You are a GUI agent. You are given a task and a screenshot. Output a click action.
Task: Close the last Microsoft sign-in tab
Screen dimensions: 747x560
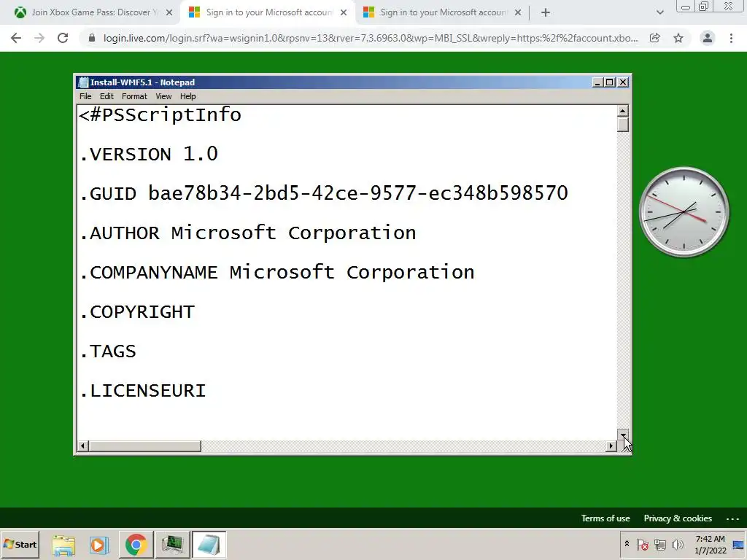point(518,13)
